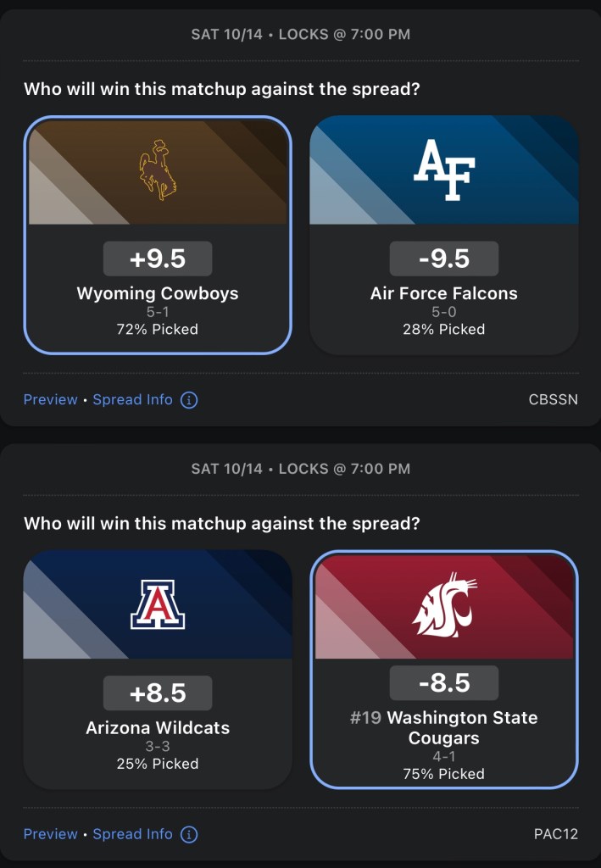
Task: Open Preview for Arizona vs Washington State
Action: pos(50,834)
